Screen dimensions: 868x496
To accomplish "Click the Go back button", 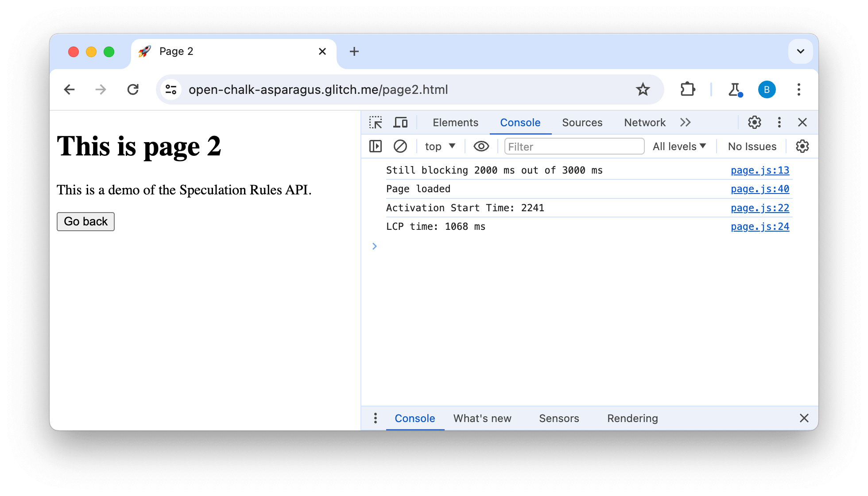I will click(x=86, y=222).
